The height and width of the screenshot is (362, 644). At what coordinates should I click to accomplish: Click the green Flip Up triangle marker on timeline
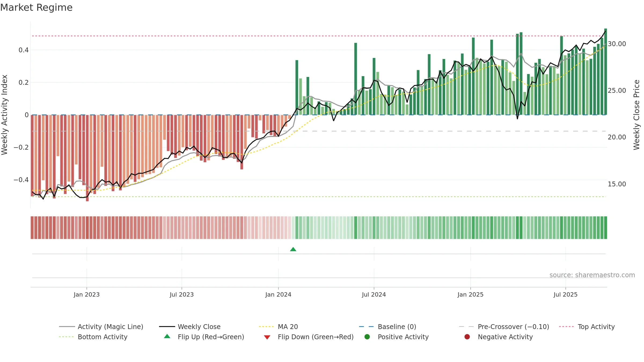(x=293, y=249)
